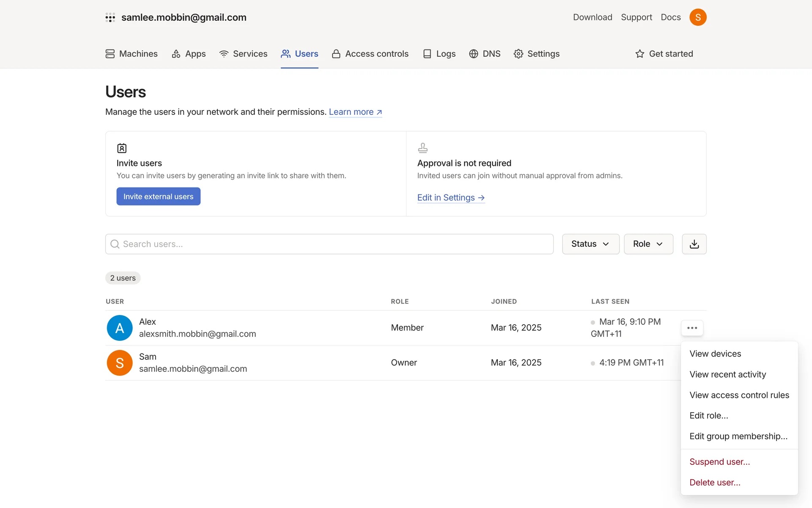Click the invite users badge icon

pos(122,148)
